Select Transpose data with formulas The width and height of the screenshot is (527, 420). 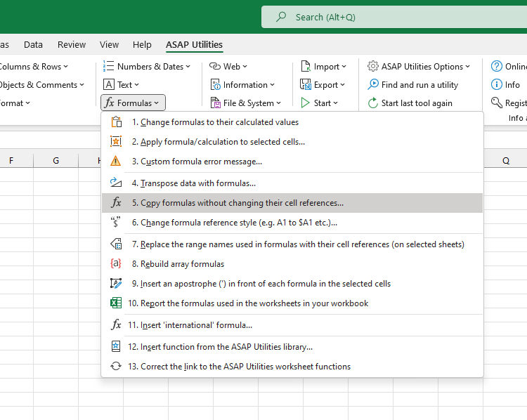coord(292,183)
